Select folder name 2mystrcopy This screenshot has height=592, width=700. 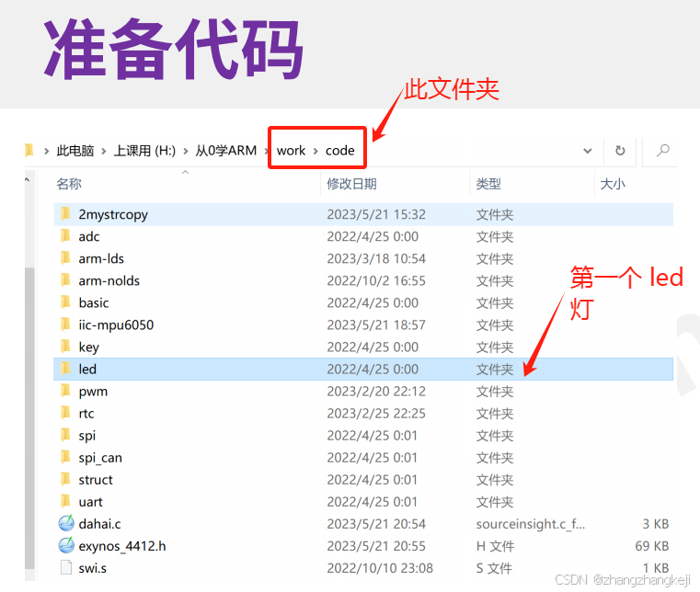point(113,214)
